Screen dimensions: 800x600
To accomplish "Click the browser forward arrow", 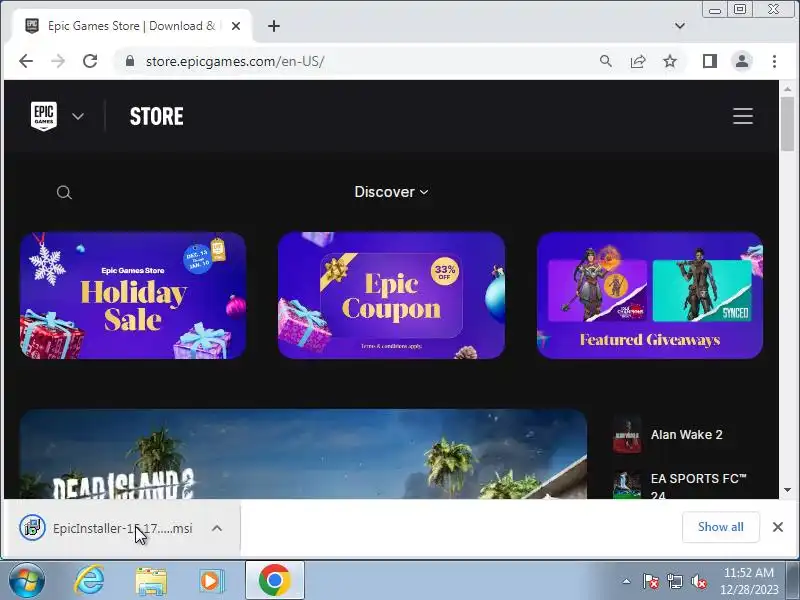I will (x=58, y=61).
